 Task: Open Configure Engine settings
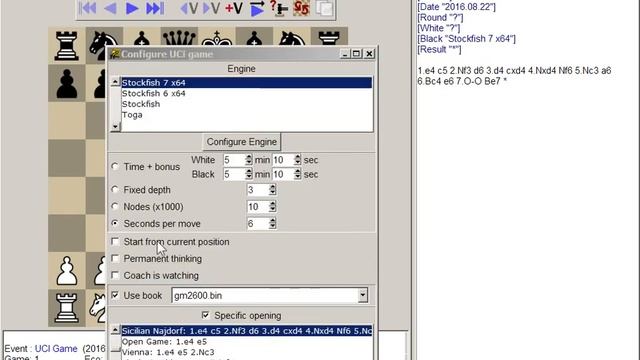(242, 142)
